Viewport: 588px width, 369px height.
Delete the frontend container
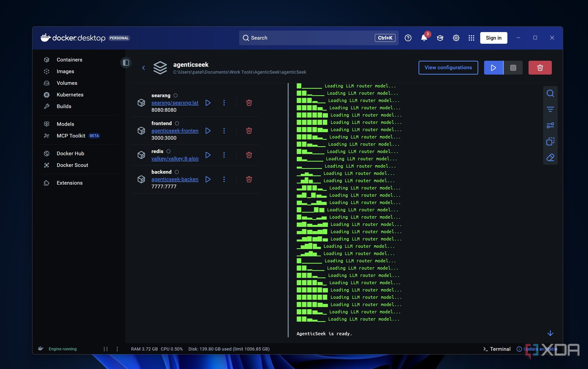tap(249, 130)
